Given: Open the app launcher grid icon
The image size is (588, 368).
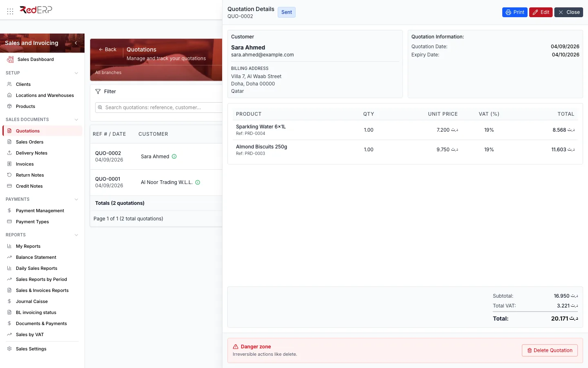Looking at the screenshot, I should coord(10,11).
